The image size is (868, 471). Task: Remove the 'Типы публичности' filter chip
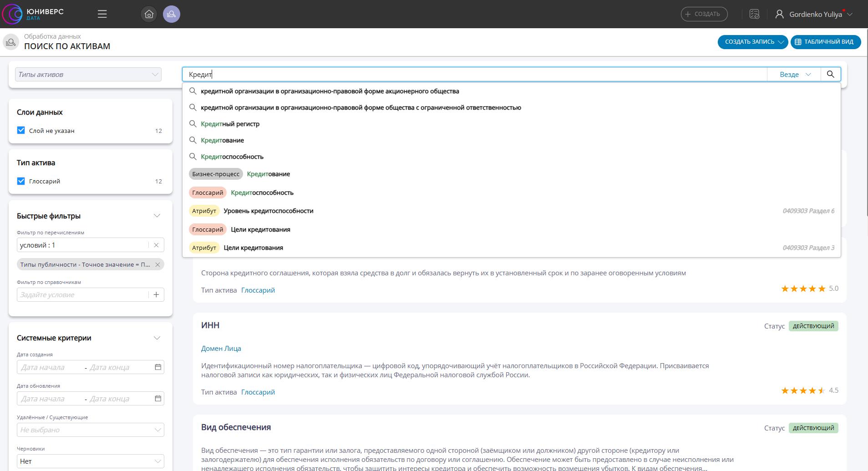[157, 265]
